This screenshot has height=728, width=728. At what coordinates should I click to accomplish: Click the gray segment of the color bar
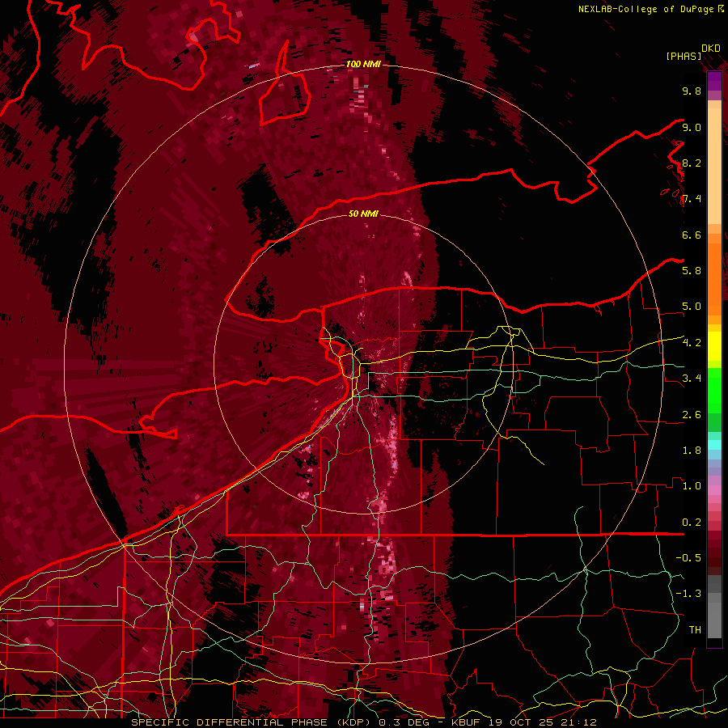pos(714,607)
